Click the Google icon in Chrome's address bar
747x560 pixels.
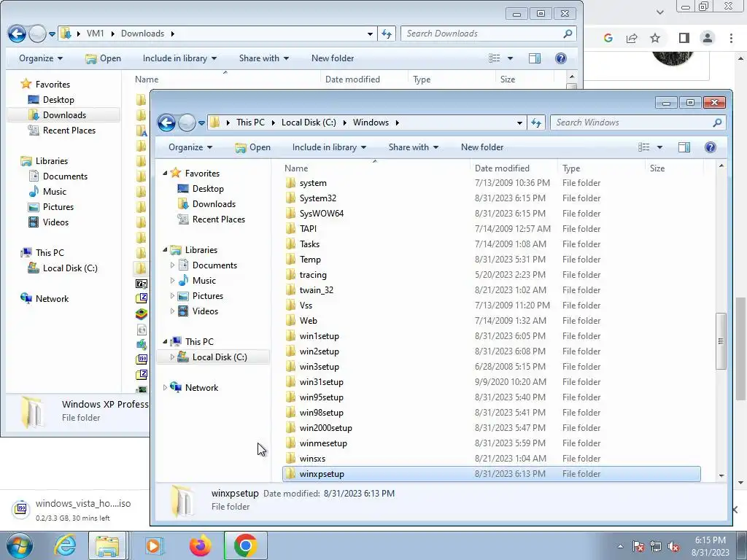pyautogui.click(x=608, y=38)
